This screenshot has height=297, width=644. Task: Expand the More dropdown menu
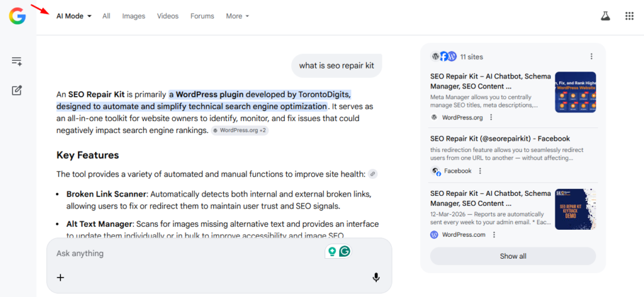point(237,16)
